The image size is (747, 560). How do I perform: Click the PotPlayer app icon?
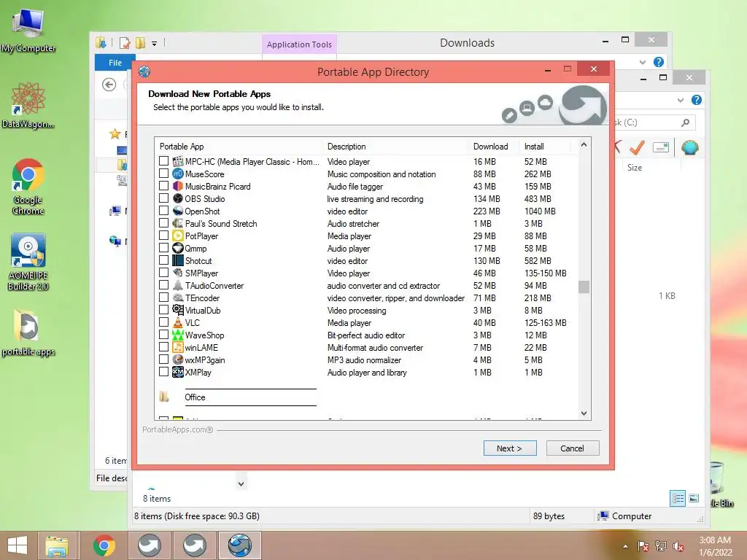(x=178, y=236)
